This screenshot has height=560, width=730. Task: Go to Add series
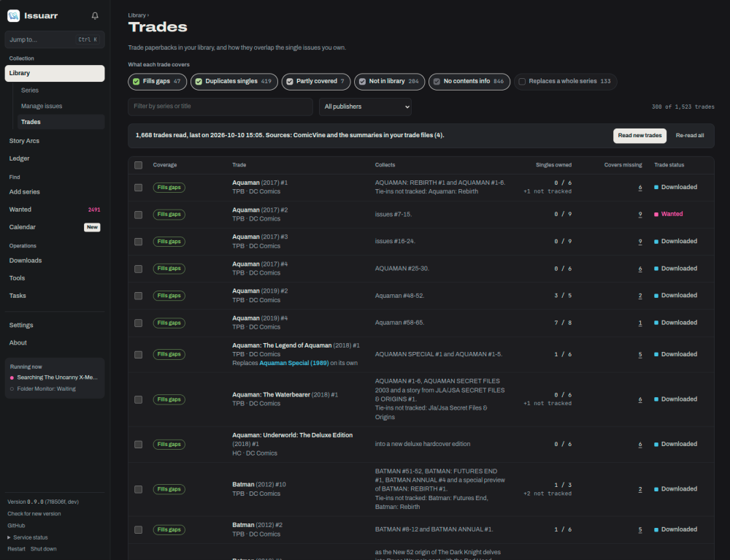pyautogui.click(x=24, y=192)
